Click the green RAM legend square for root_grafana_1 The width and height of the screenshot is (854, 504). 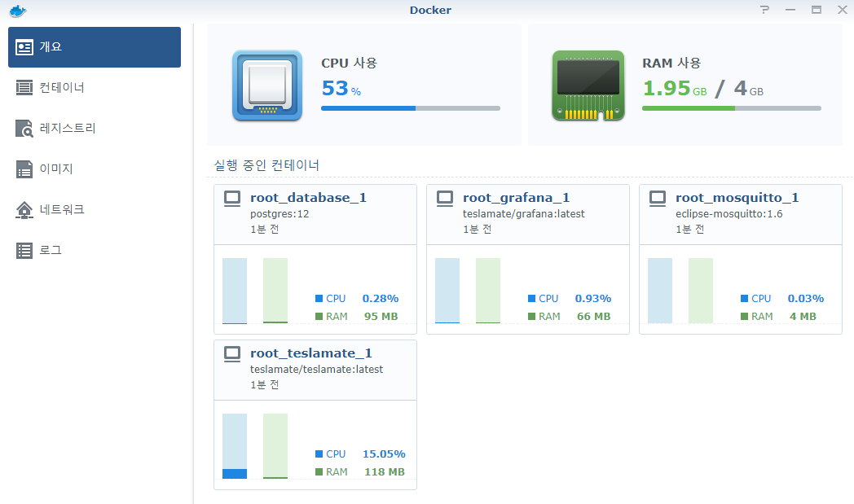coord(531,316)
